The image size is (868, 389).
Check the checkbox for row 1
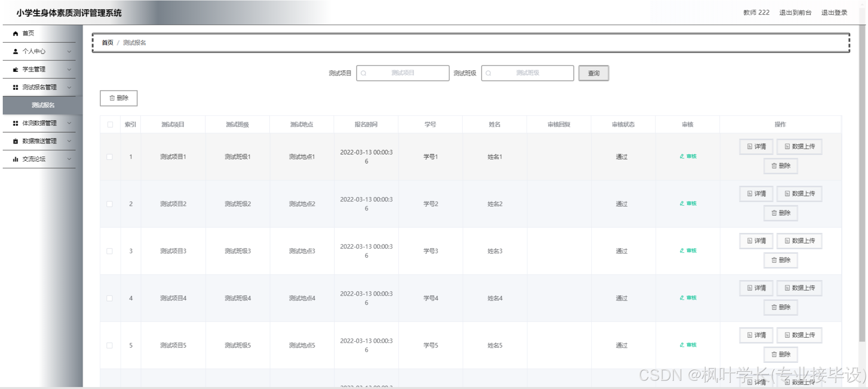point(109,157)
